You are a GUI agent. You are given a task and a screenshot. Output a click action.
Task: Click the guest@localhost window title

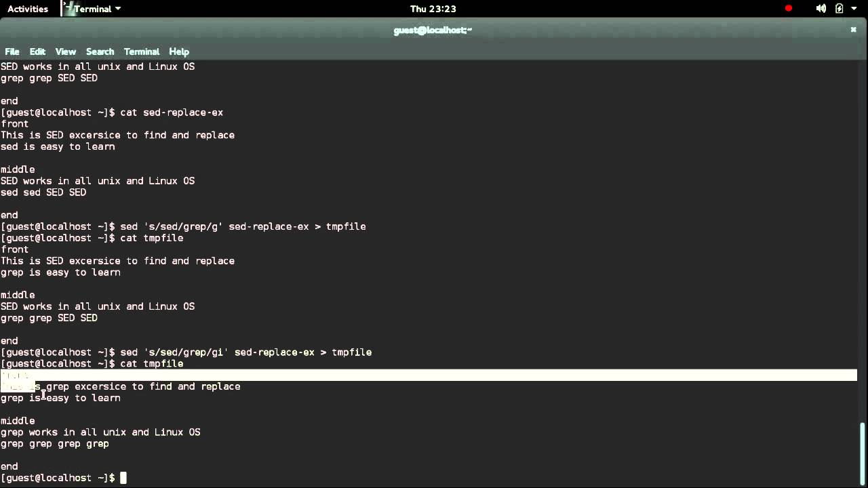pyautogui.click(x=433, y=30)
